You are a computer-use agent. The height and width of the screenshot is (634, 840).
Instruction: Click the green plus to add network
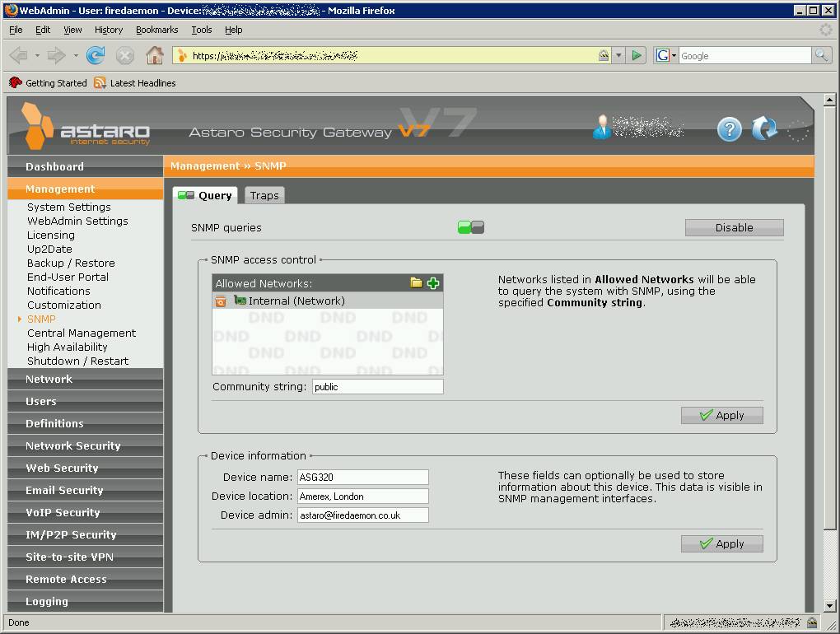pos(433,283)
